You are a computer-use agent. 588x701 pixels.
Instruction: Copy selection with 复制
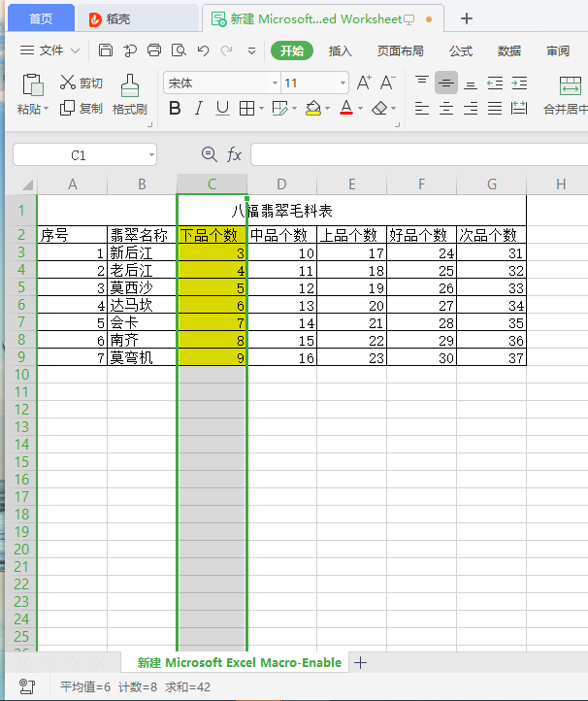coord(81,108)
